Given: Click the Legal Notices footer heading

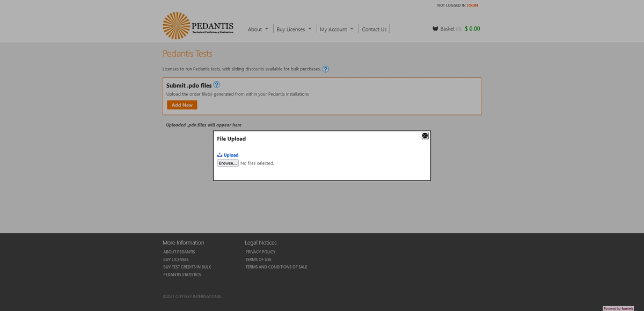Looking at the screenshot, I should 261,243.
